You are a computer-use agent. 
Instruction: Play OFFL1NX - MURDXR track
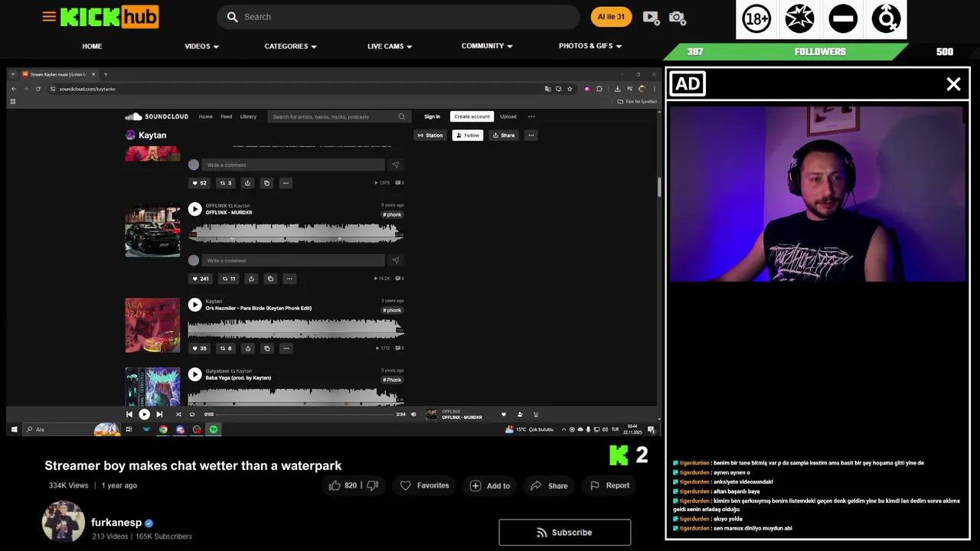click(194, 209)
